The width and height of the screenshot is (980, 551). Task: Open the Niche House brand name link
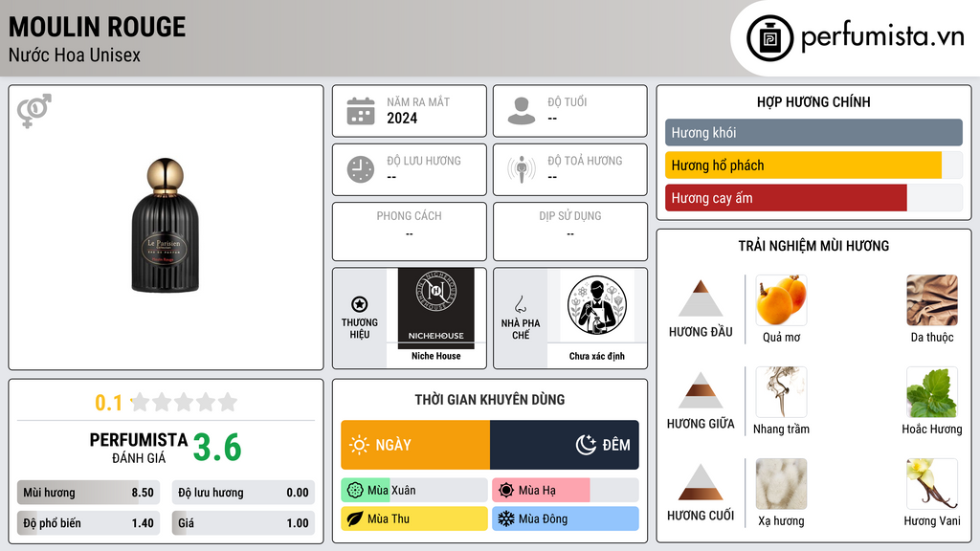pos(436,356)
